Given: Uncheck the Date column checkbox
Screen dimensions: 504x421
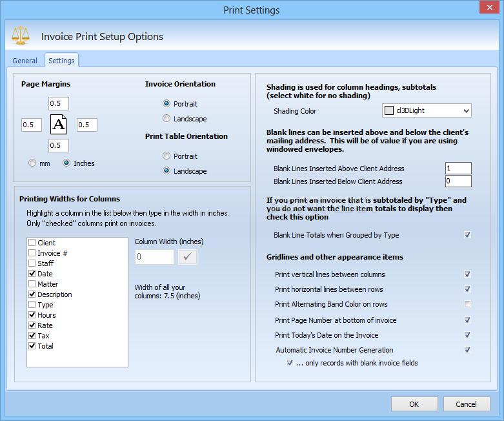Looking at the screenshot, I should 32,273.
